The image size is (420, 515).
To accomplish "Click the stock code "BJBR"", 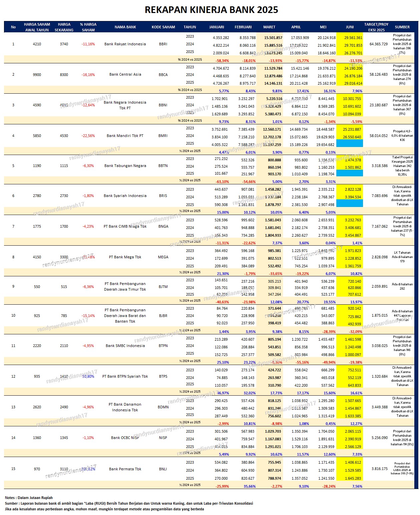I will click(x=163, y=316).
